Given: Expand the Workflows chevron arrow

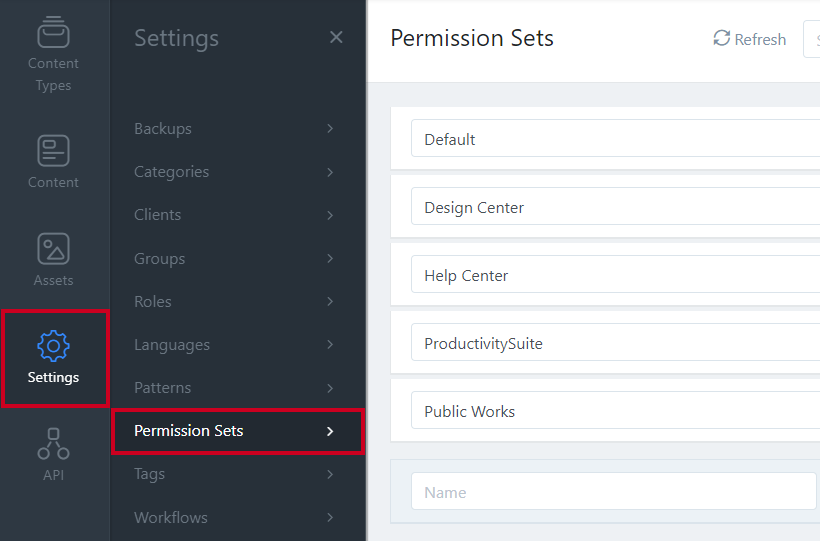Looking at the screenshot, I should point(330,517).
